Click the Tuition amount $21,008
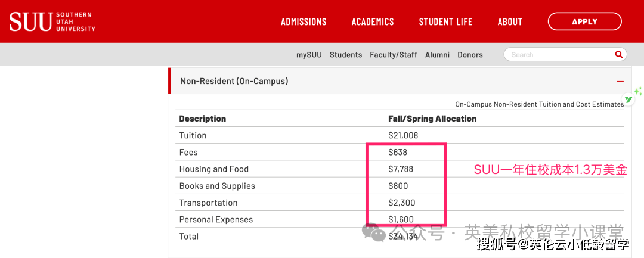Image resolution: width=644 pixels, height=258 pixels. tap(403, 135)
